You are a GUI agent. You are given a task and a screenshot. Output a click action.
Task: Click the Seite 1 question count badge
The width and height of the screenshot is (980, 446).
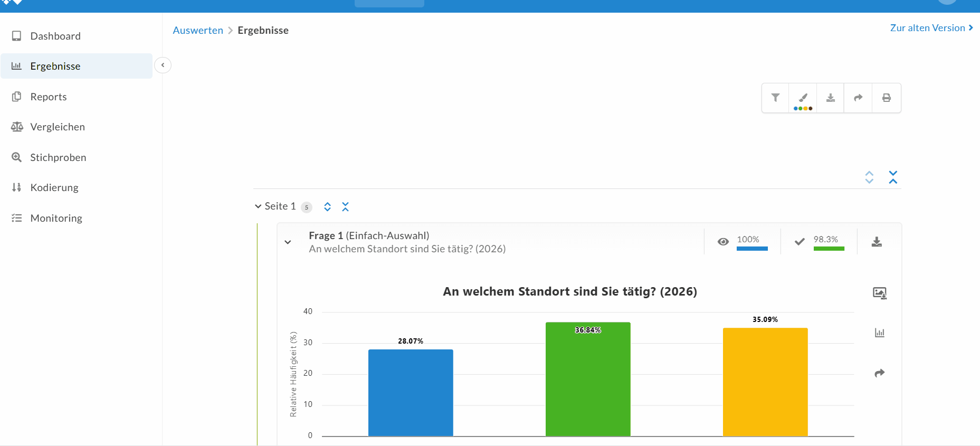click(x=307, y=207)
